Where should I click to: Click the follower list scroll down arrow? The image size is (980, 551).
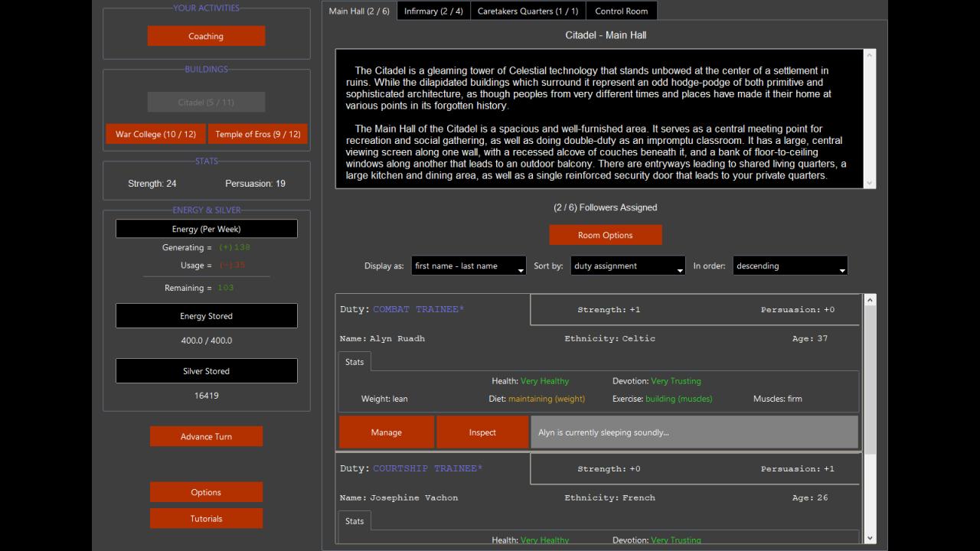coord(869,538)
